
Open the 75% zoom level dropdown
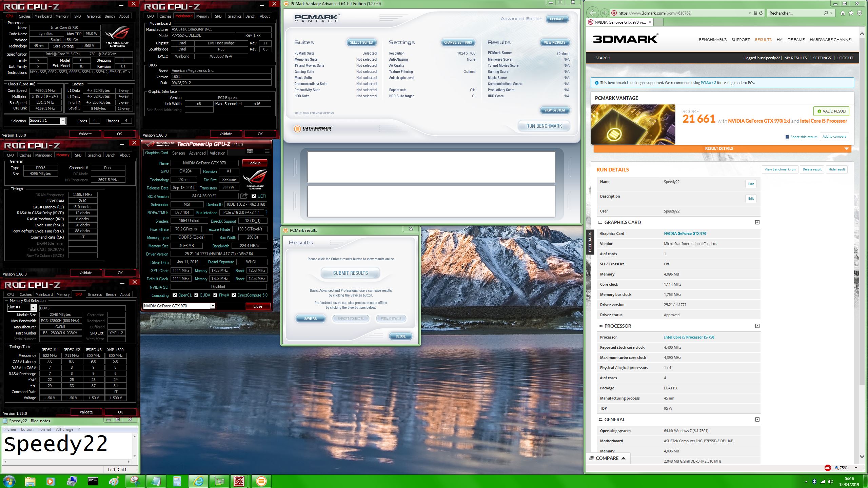pyautogui.click(x=856, y=468)
